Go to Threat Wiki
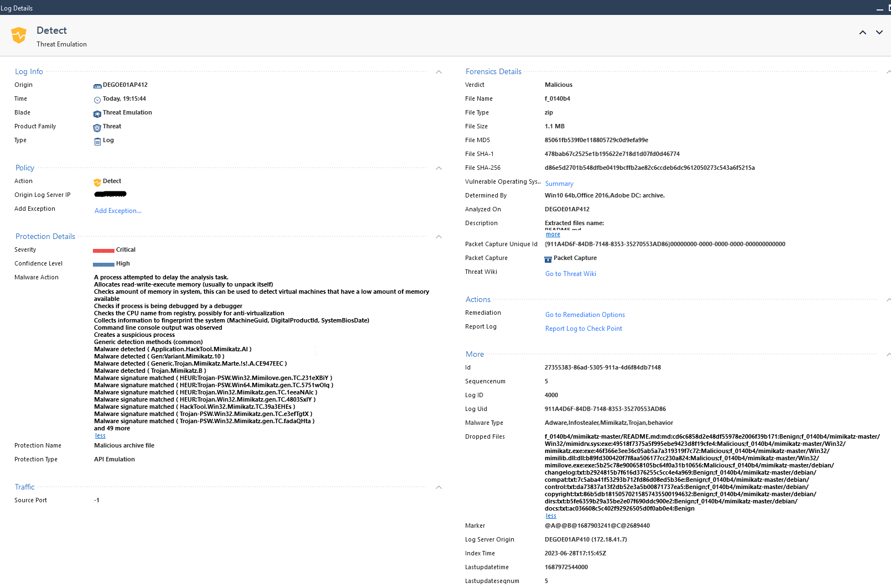 tap(570, 273)
